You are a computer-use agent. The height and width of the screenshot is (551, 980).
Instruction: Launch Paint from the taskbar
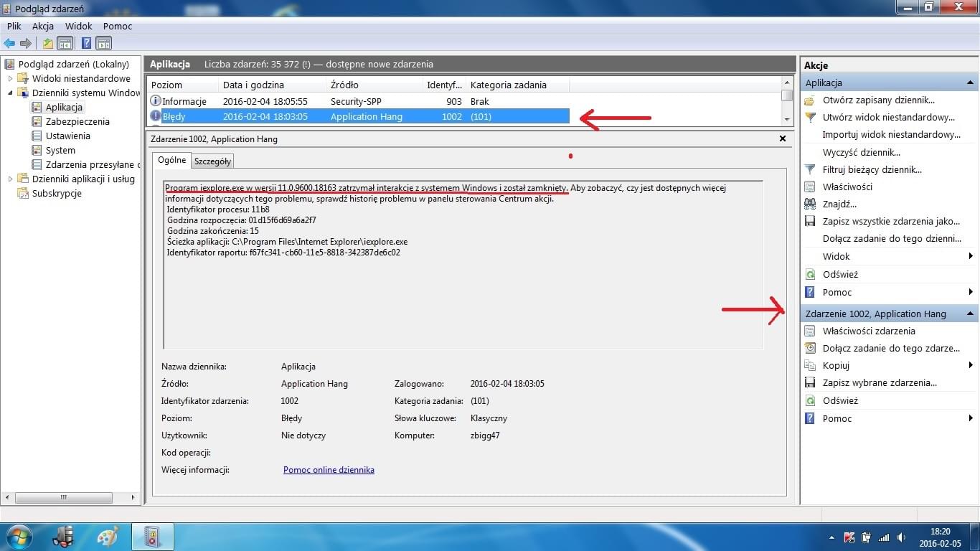tap(108, 537)
